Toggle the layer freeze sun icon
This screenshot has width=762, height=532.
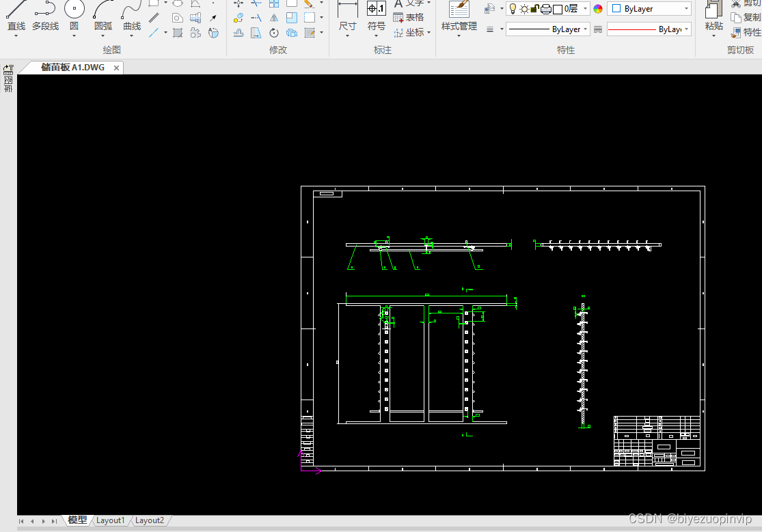(524, 9)
